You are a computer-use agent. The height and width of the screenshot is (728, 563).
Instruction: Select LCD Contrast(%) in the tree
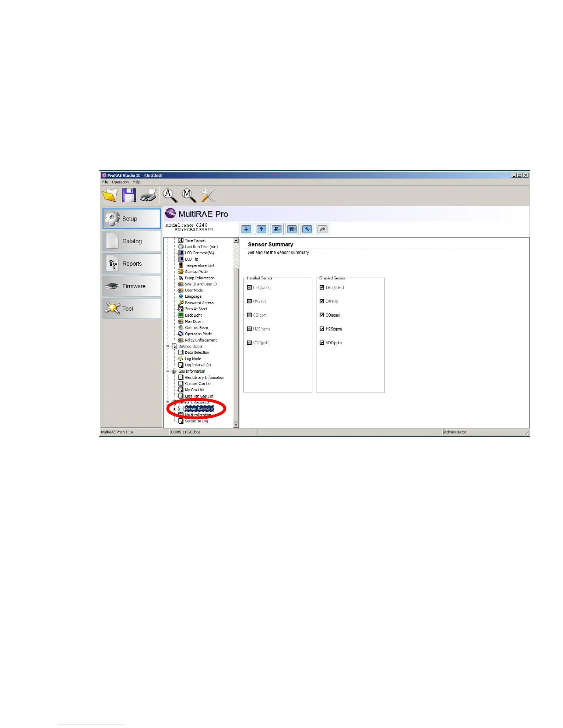tap(199, 253)
